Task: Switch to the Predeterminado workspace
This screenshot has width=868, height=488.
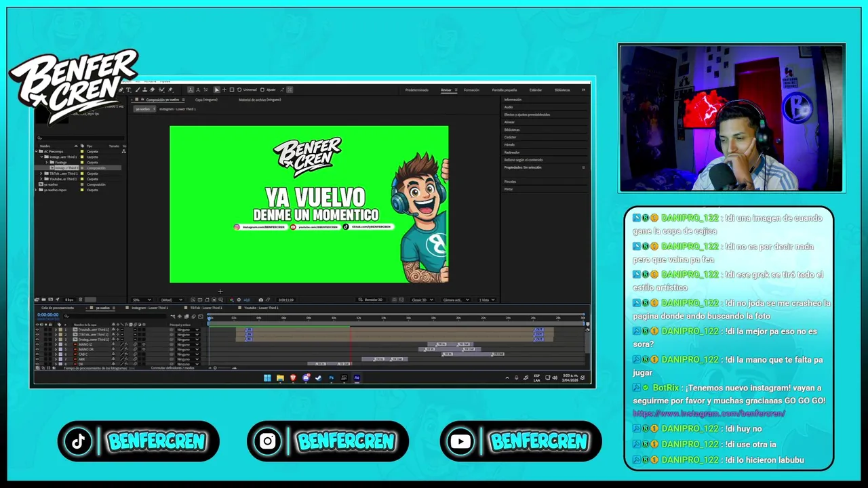Action: pyautogui.click(x=416, y=89)
